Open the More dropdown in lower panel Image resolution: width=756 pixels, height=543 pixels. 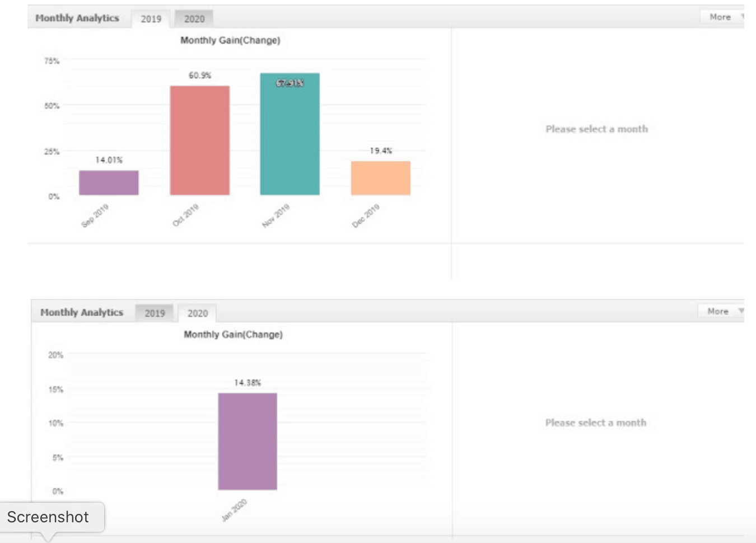[721, 311]
